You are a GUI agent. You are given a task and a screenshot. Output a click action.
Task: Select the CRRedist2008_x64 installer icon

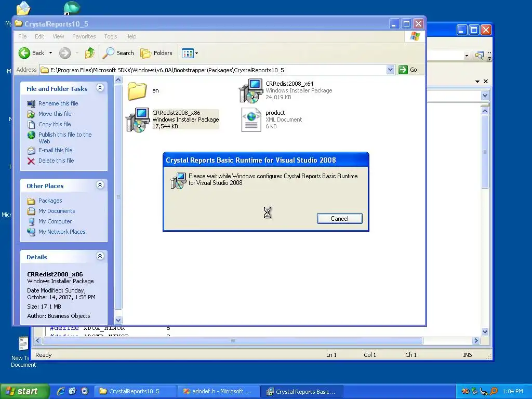(x=251, y=91)
